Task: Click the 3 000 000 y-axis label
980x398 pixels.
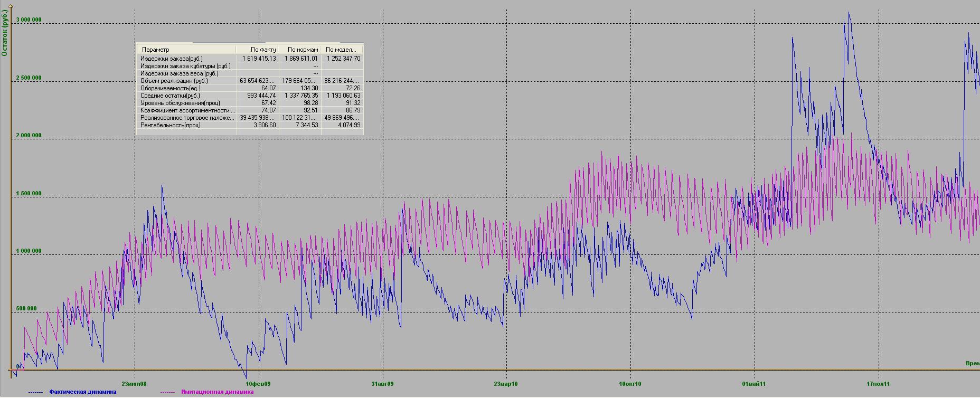Action: 29,20
